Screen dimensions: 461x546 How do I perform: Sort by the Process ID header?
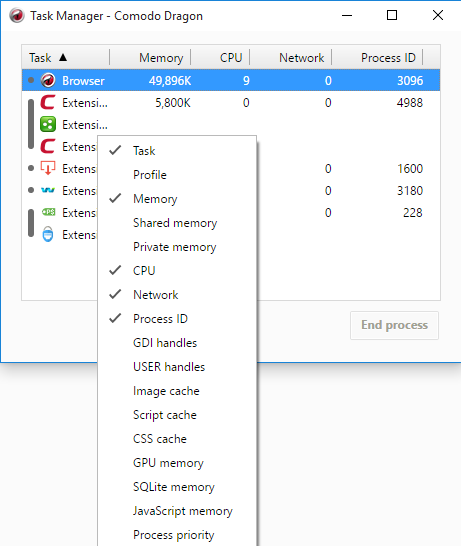(388, 57)
